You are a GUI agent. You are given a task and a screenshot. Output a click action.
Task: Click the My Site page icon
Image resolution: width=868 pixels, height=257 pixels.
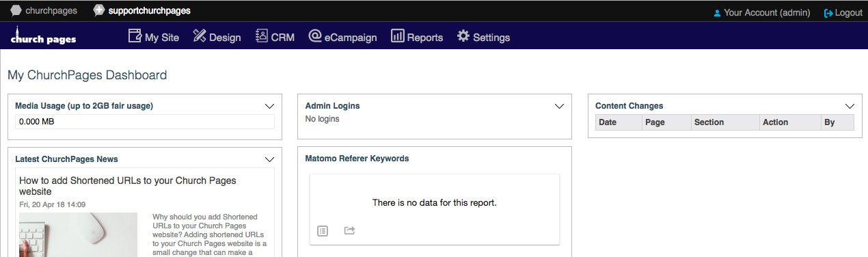coord(135,36)
